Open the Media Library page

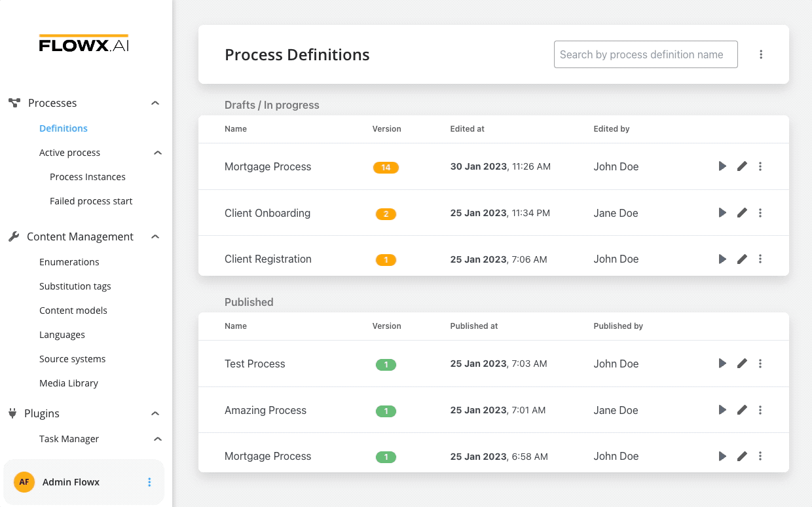pyautogui.click(x=69, y=383)
